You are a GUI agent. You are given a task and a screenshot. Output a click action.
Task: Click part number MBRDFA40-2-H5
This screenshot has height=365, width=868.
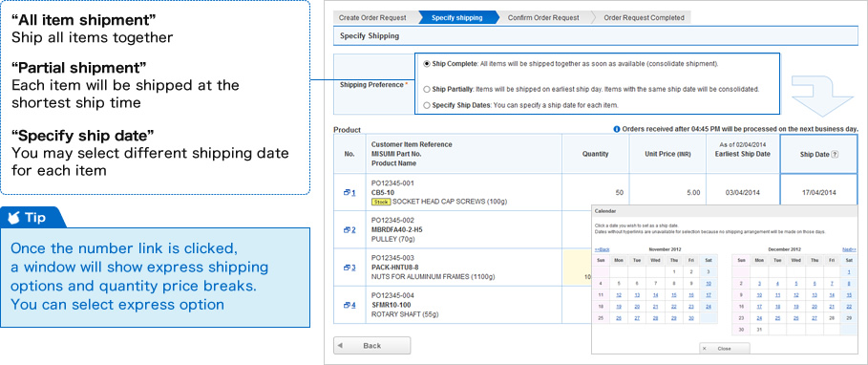click(396, 230)
